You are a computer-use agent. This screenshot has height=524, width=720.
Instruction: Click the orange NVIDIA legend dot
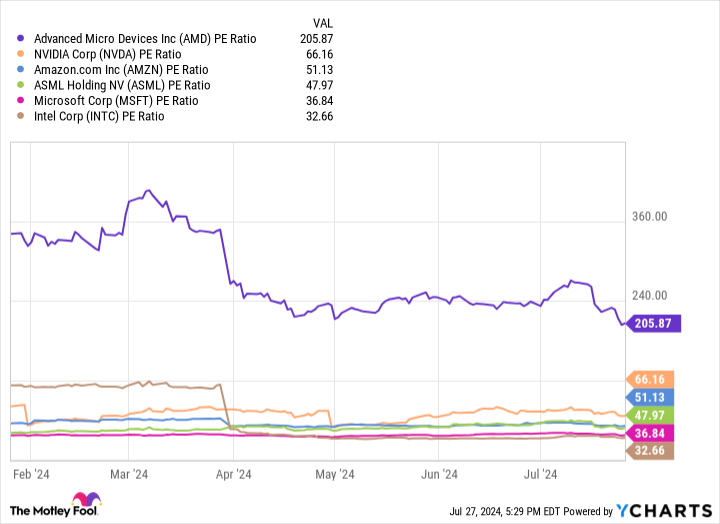click(20, 54)
